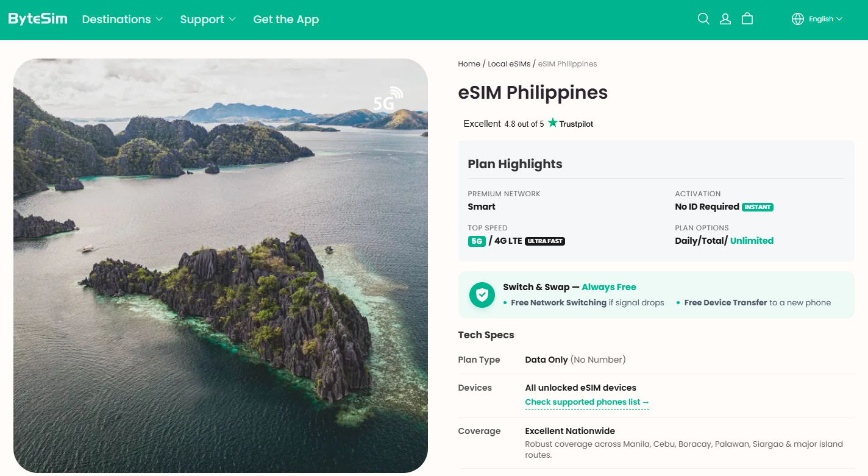Open Local eSIMs breadcrumb link
Screen dimensions: 868x476
click(509, 64)
